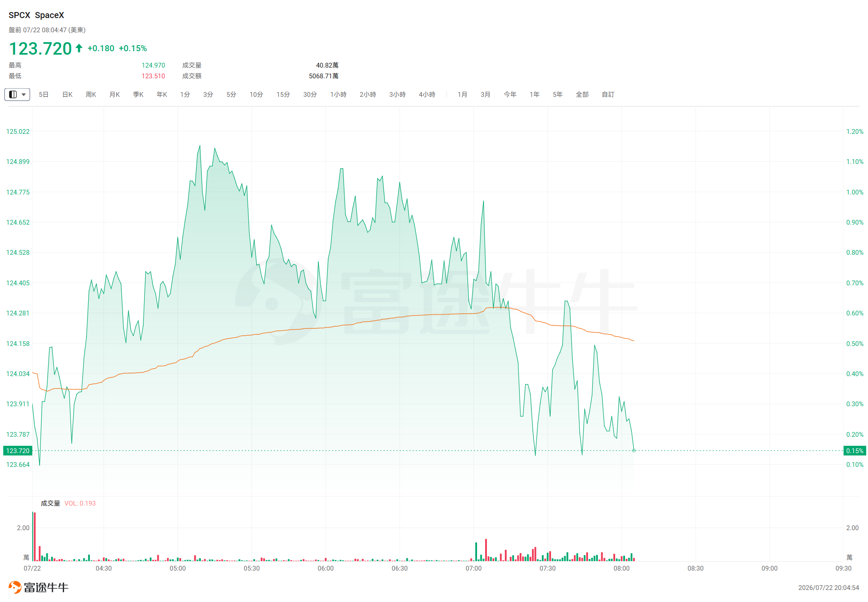Click the 1.20% percent axis label
The height and width of the screenshot is (602, 868).
[855, 132]
